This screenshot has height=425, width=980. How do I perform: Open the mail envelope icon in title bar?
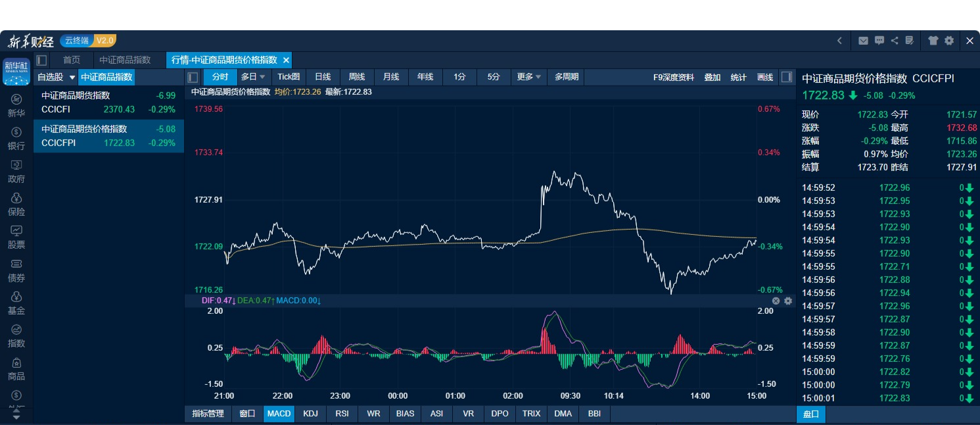tap(863, 41)
